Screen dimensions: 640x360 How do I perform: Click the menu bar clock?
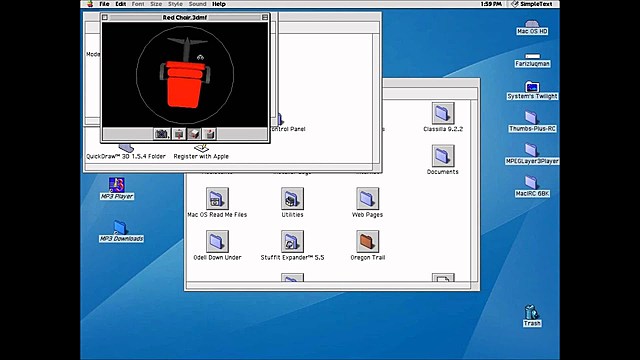491,4
